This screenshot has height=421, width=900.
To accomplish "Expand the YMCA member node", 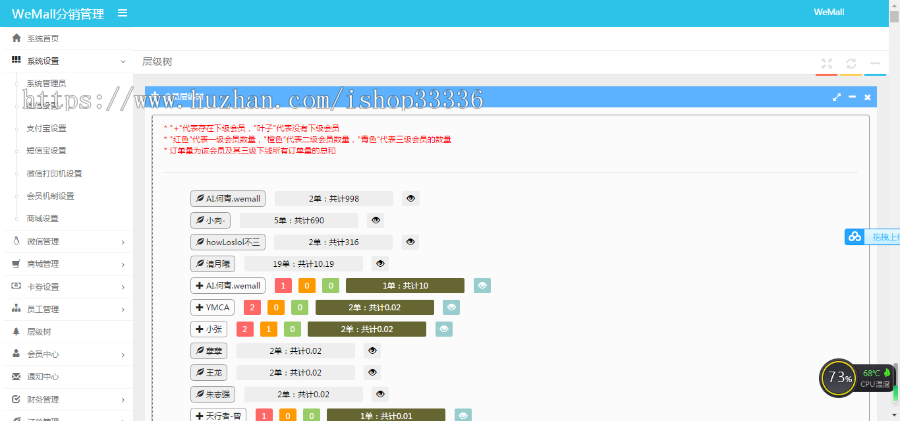I will pyautogui.click(x=212, y=307).
